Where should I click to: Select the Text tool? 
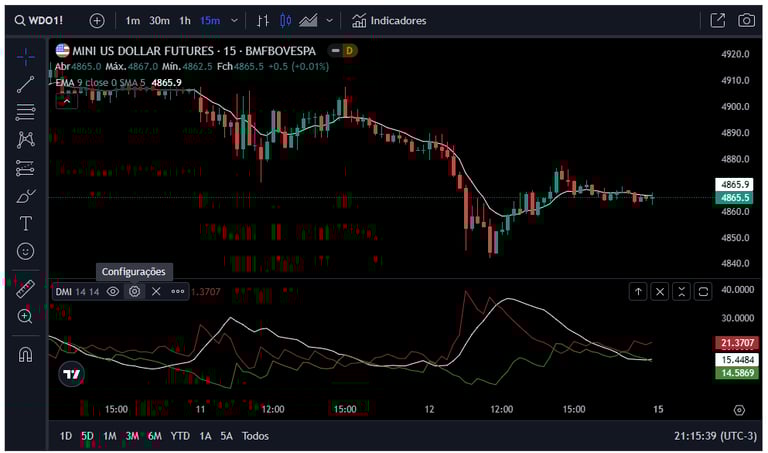pos(25,224)
